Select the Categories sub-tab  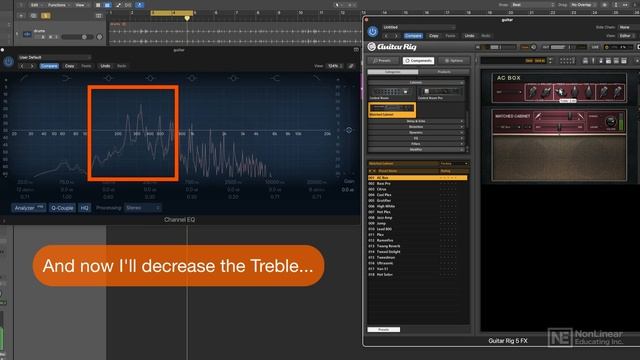pos(393,72)
